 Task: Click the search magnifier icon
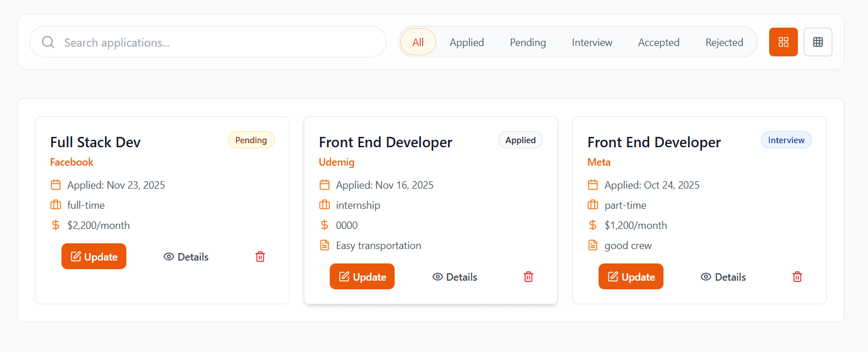click(48, 42)
